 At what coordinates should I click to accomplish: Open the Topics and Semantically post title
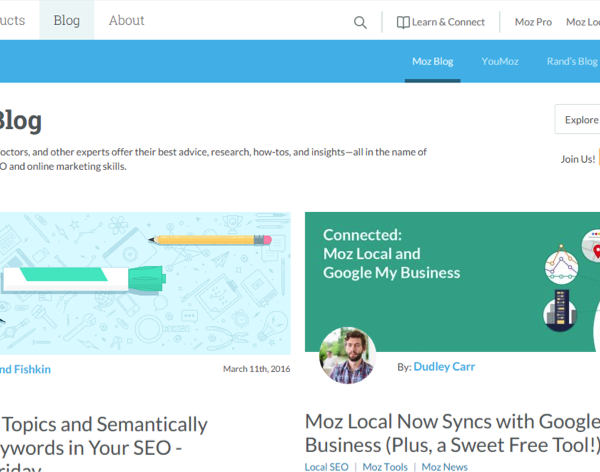104,444
